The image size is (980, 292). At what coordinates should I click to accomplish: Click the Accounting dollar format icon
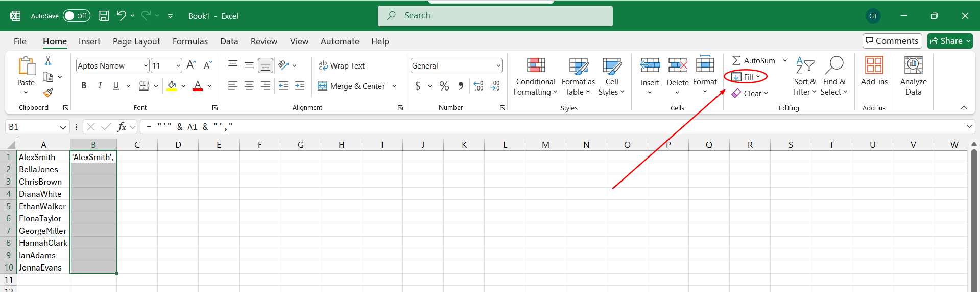[418, 86]
